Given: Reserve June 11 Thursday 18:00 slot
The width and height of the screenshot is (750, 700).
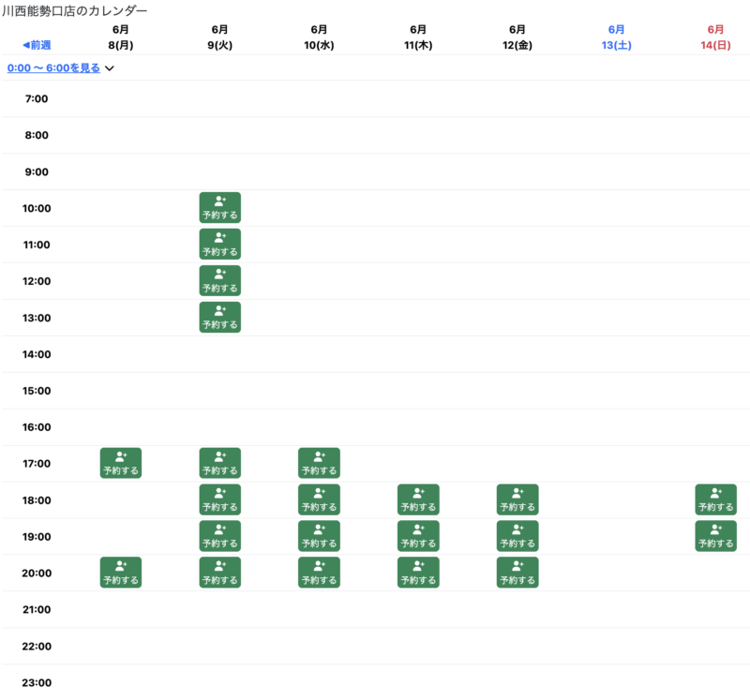Looking at the screenshot, I should (418, 499).
